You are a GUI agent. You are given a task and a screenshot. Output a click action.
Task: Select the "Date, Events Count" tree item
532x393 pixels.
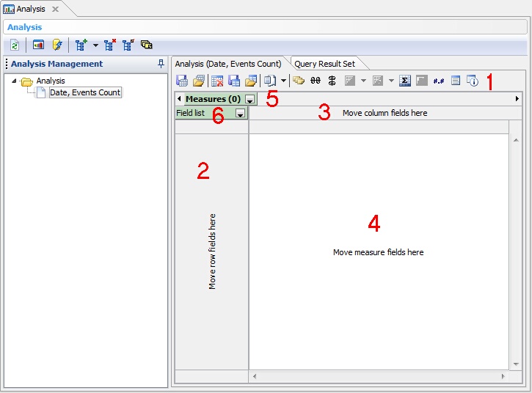85,92
